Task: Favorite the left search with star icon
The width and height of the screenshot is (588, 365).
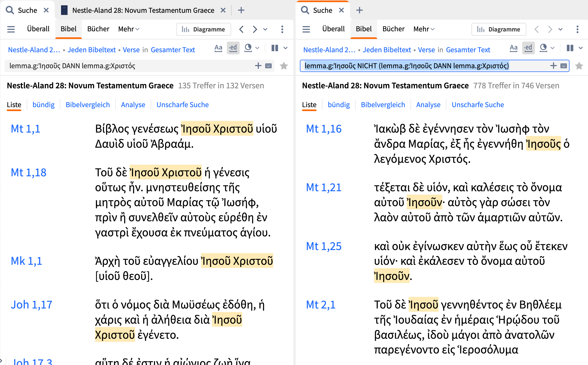Action: 284,66
